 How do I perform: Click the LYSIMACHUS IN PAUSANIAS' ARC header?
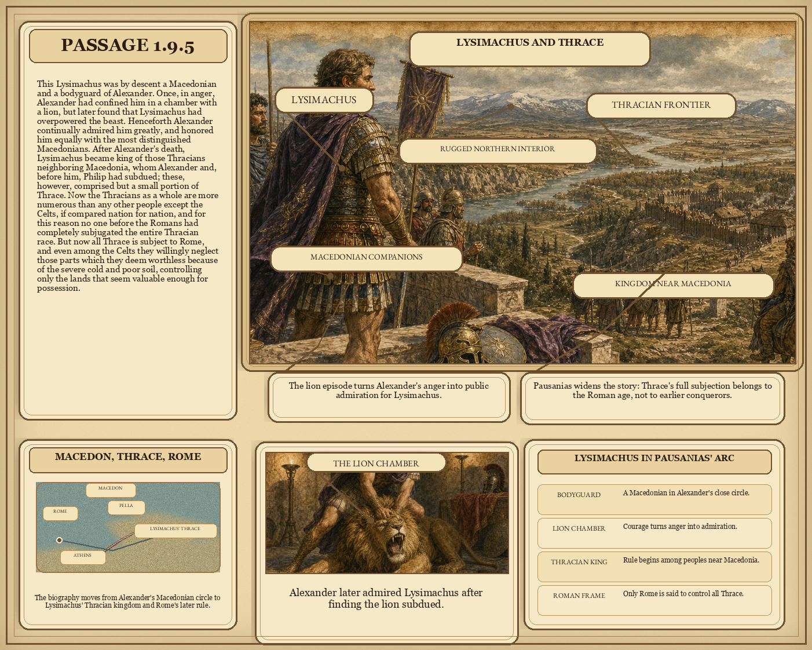[x=654, y=461]
